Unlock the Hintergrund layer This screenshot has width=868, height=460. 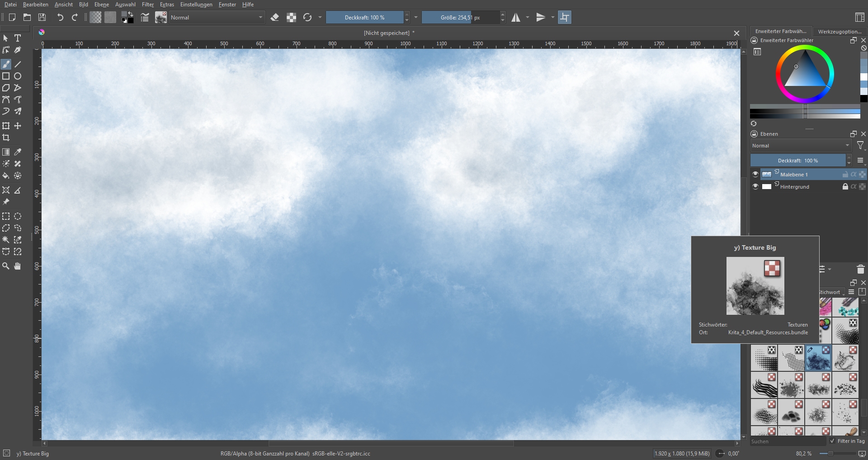click(845, 186)
